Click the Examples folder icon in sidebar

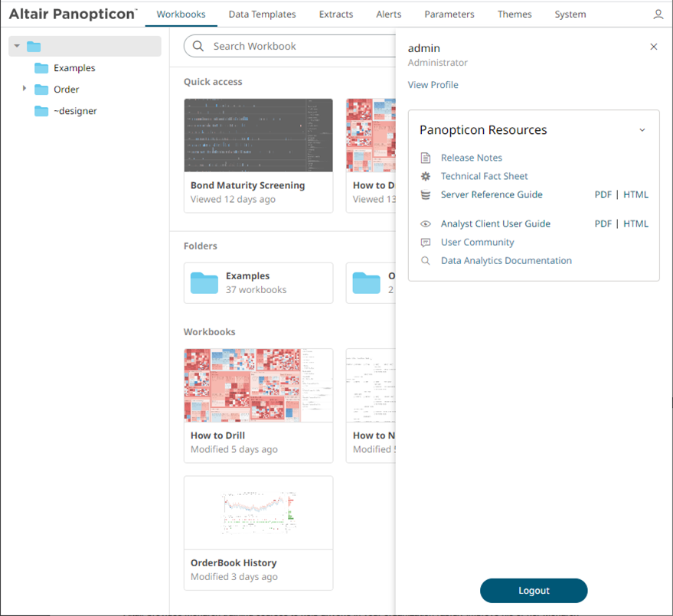[x=41, y=67]
